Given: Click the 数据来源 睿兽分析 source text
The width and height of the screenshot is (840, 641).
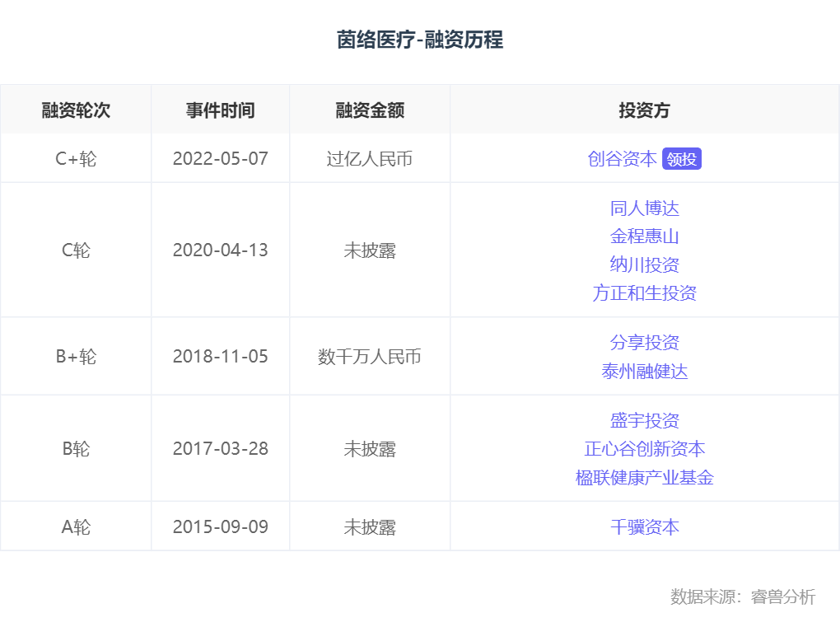Looking at the screenshot, I should (743, 597).
